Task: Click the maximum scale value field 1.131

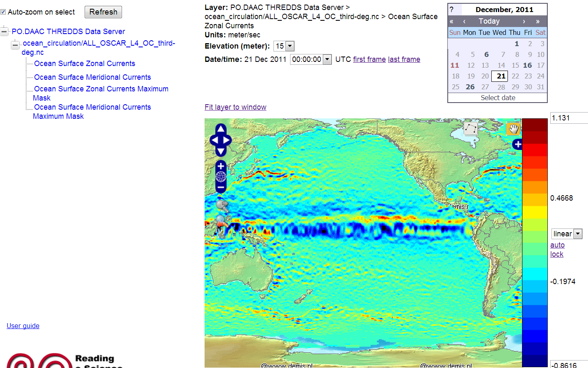Action: (568, 118)
